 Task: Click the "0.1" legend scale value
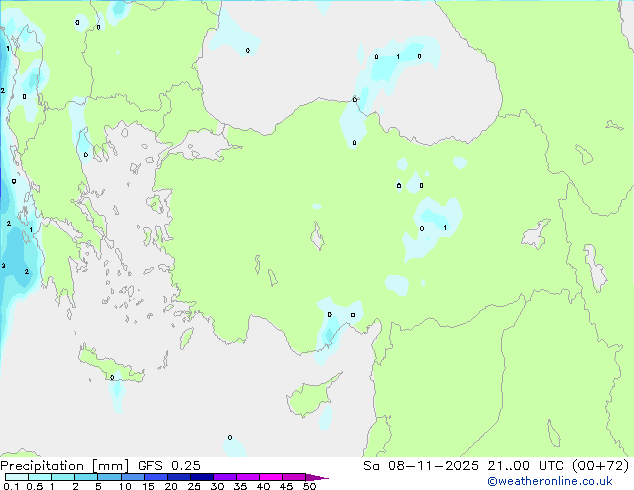click(11, 486)
